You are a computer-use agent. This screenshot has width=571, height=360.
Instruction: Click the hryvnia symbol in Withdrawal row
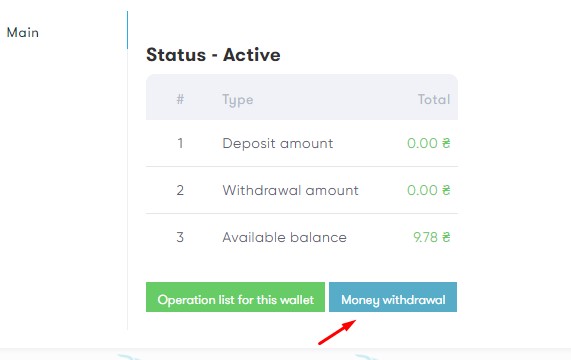coord(446,190)
